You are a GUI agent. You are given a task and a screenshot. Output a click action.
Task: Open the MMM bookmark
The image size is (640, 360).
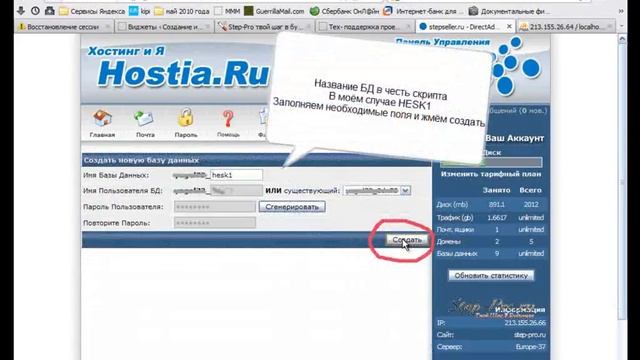(x=227, y=11)
